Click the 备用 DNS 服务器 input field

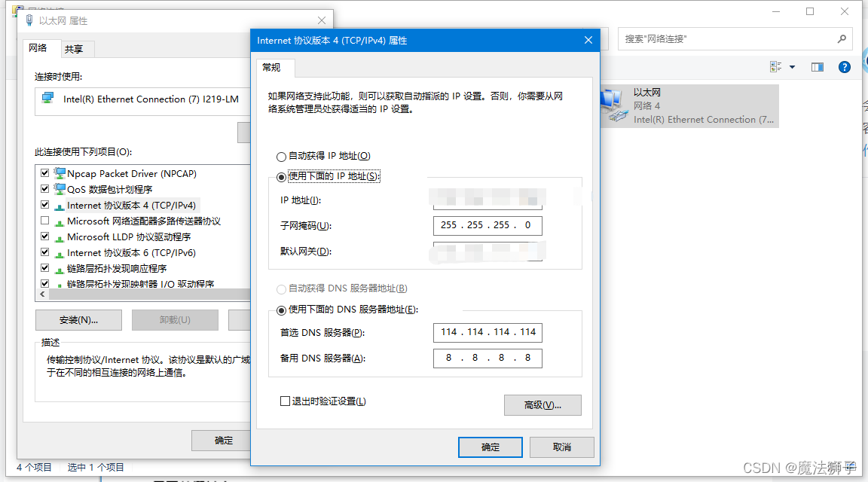(x=487, y=358)
